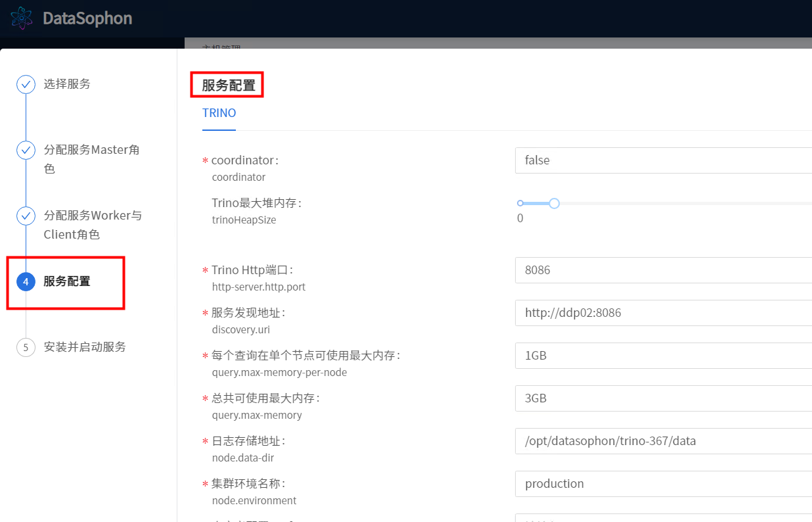Click the 总共可使用最大内存 field showing 3GB

click(x=664, y=398)
